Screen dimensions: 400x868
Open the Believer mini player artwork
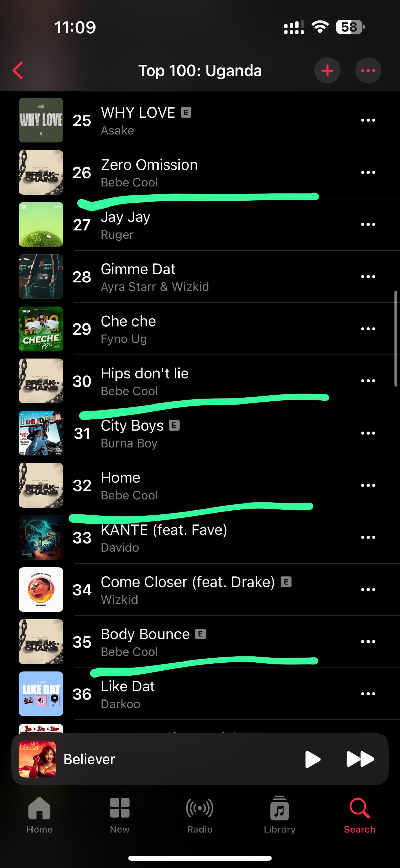tap(37, 759)
